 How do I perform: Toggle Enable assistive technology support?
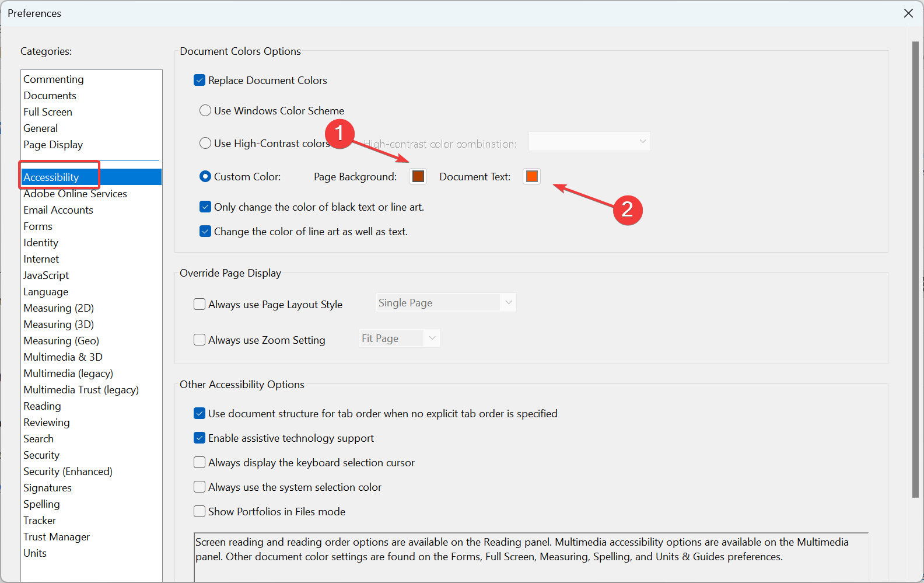199,438
